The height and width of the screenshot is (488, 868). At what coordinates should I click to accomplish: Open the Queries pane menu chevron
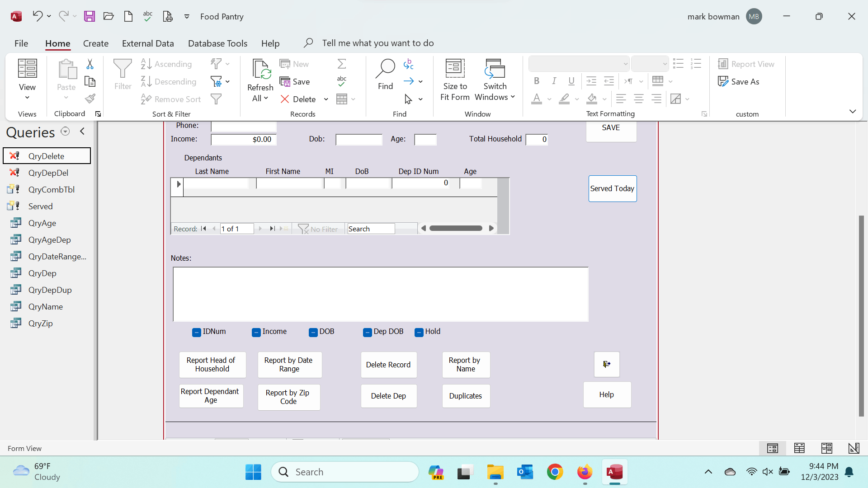[x=65, y=131]
